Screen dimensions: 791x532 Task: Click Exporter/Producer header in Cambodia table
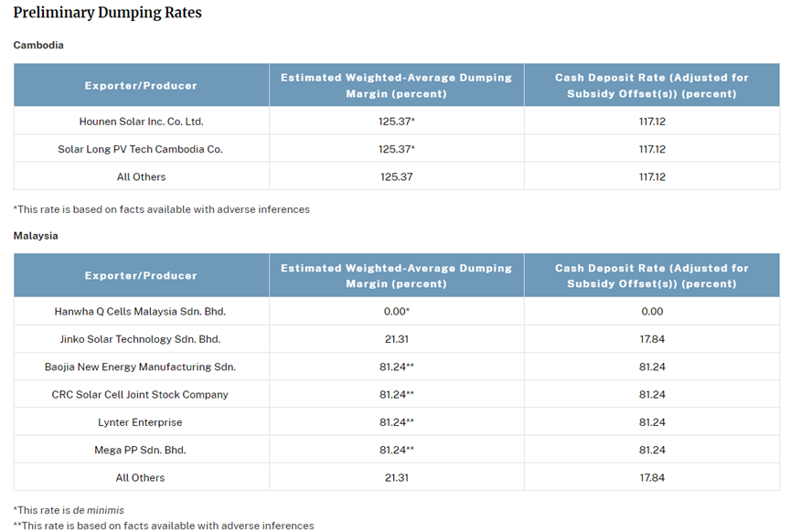(141, 86)
